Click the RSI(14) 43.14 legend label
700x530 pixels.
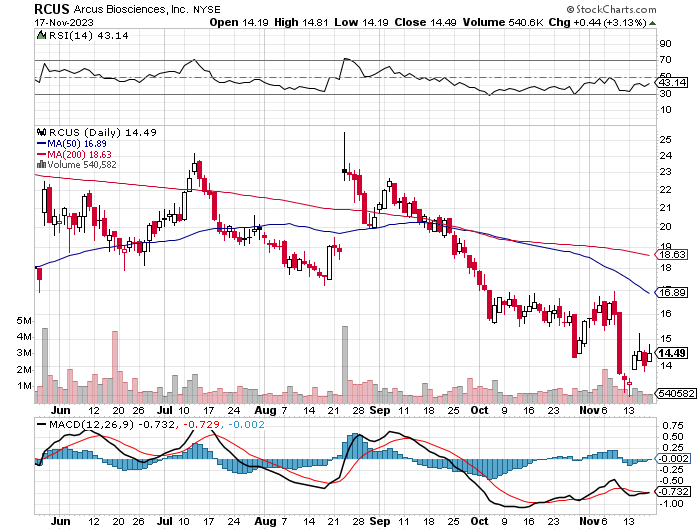pyautogui.click(x=88, y=35)
